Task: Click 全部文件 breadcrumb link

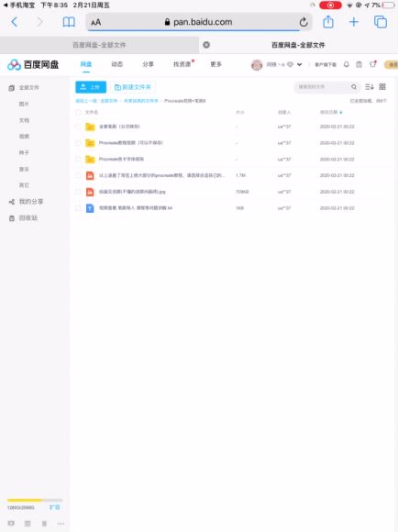Action: pyautogui.click(x=109, y=101)
